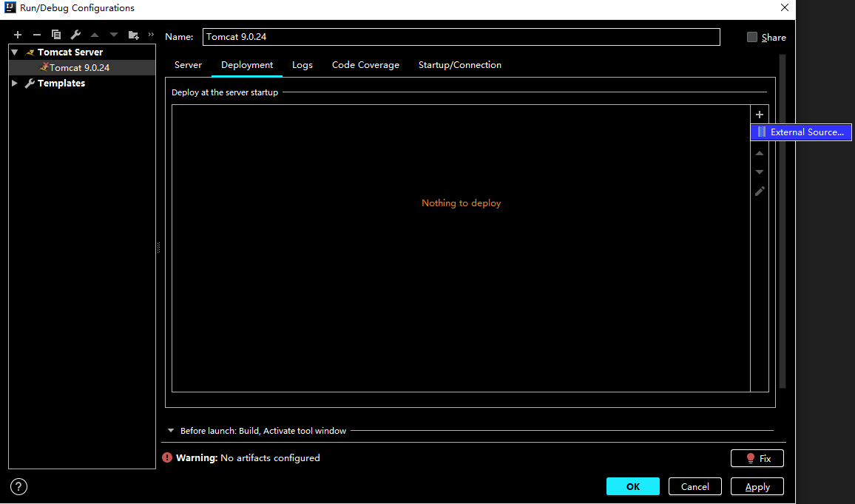Click the red warning error icon

coord(167,457)
